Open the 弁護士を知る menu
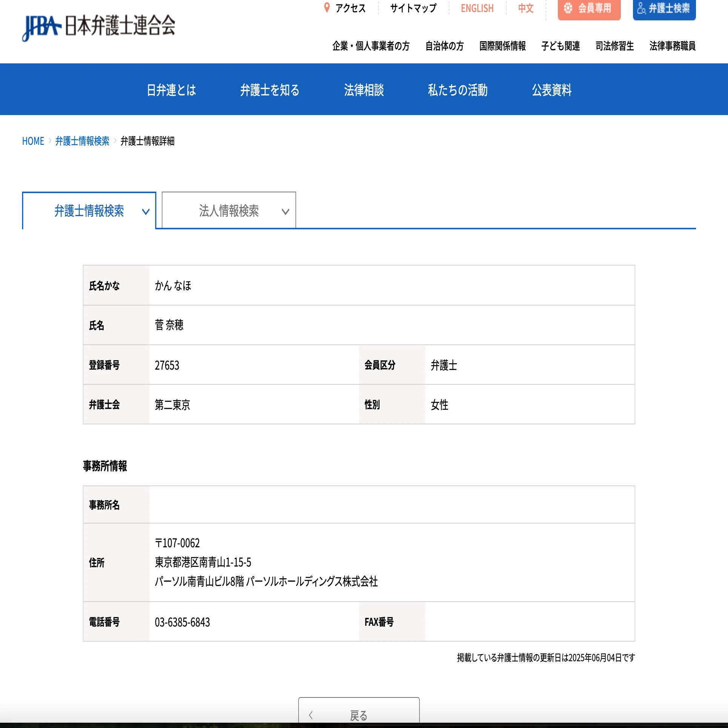 click(x=270, y=90)
